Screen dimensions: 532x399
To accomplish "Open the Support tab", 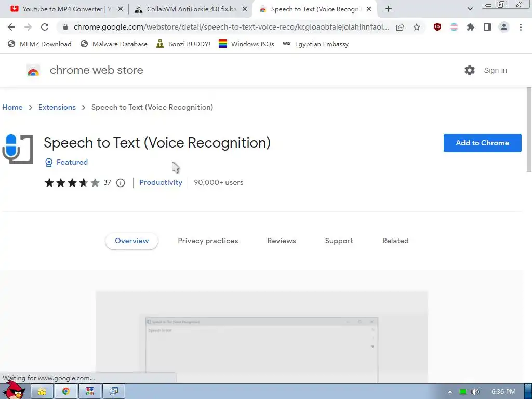I will 339,241.
